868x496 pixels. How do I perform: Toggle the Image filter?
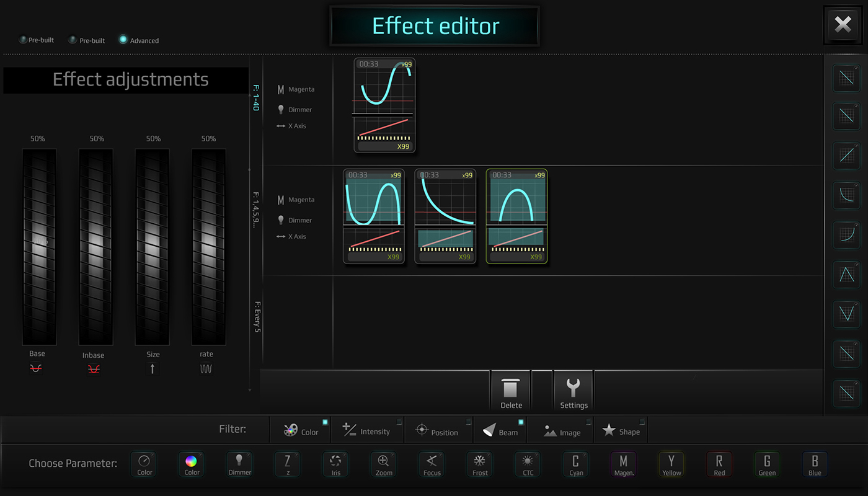tap(561, 430)
